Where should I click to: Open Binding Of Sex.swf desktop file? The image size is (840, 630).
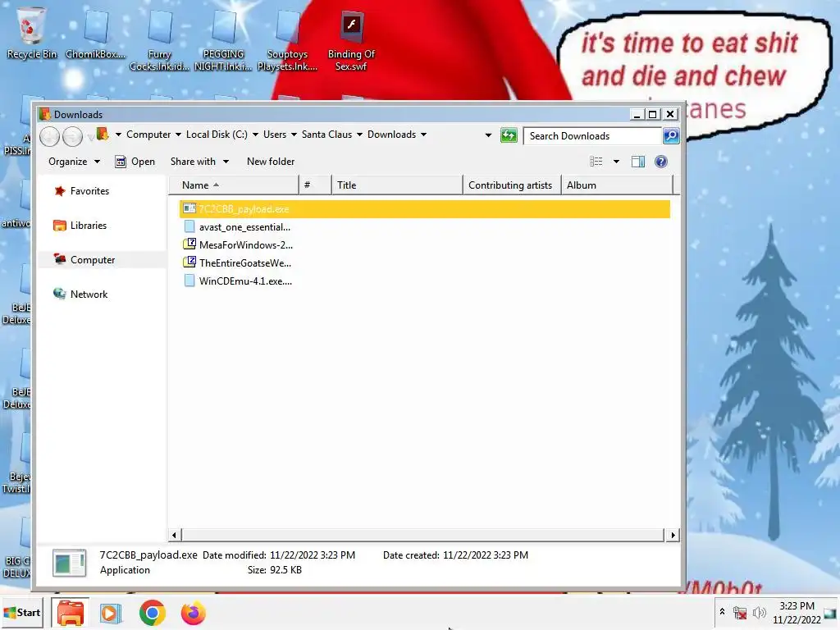(x=351, y=41)
